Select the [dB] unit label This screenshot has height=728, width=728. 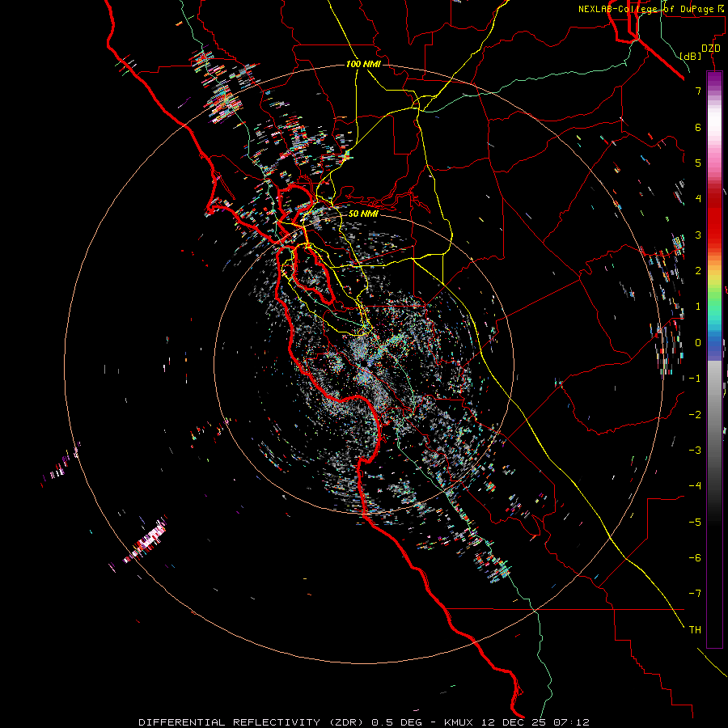pos(690,56)
